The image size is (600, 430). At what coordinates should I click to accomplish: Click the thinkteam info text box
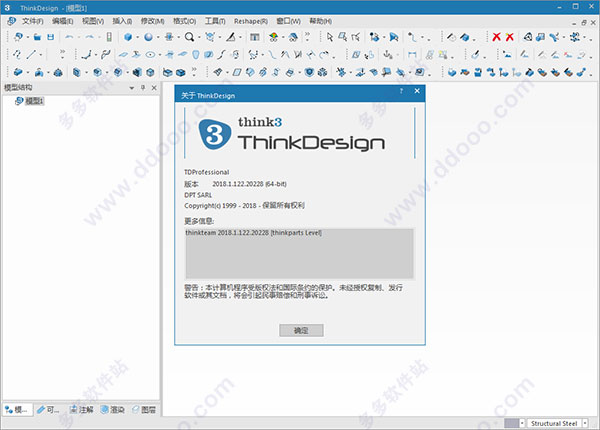point(299,253)
